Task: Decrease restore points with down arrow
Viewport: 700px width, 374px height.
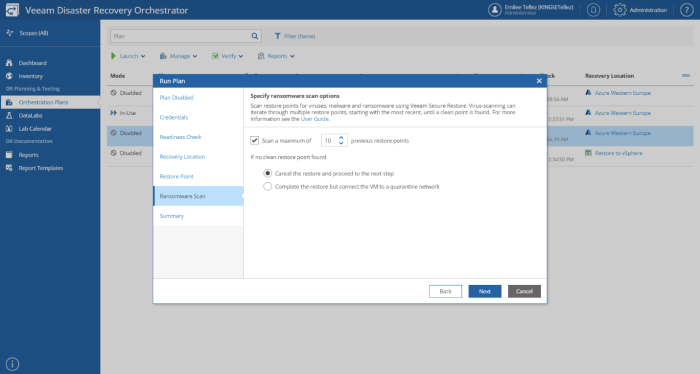Action: [341, 143]
